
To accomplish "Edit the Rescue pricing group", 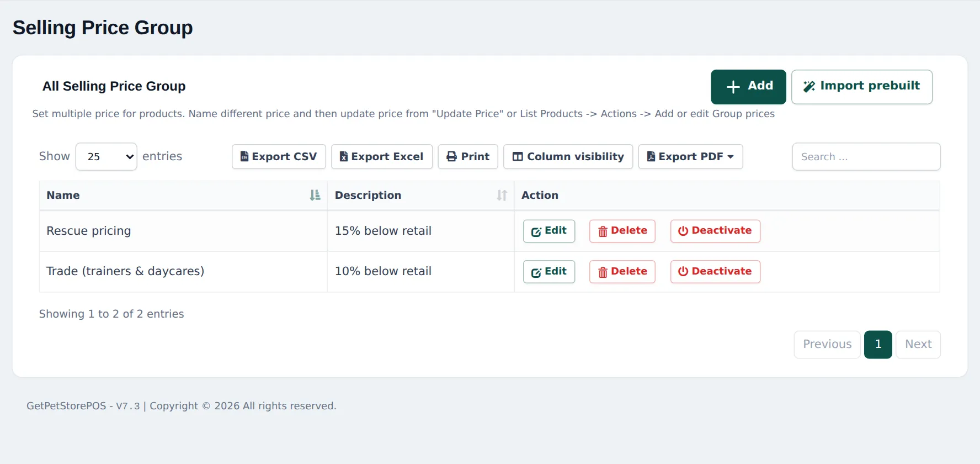I will pyautogui.click(x=549, y=231).
